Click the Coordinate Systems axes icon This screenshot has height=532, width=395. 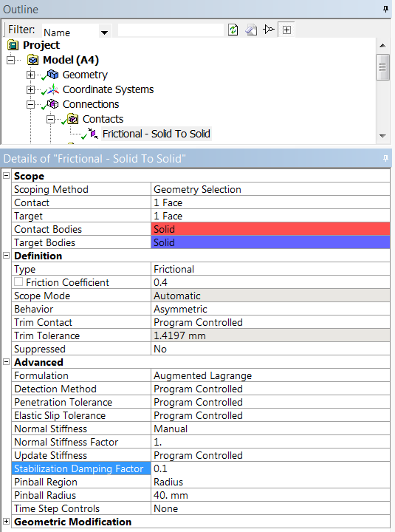coord(52,89)
